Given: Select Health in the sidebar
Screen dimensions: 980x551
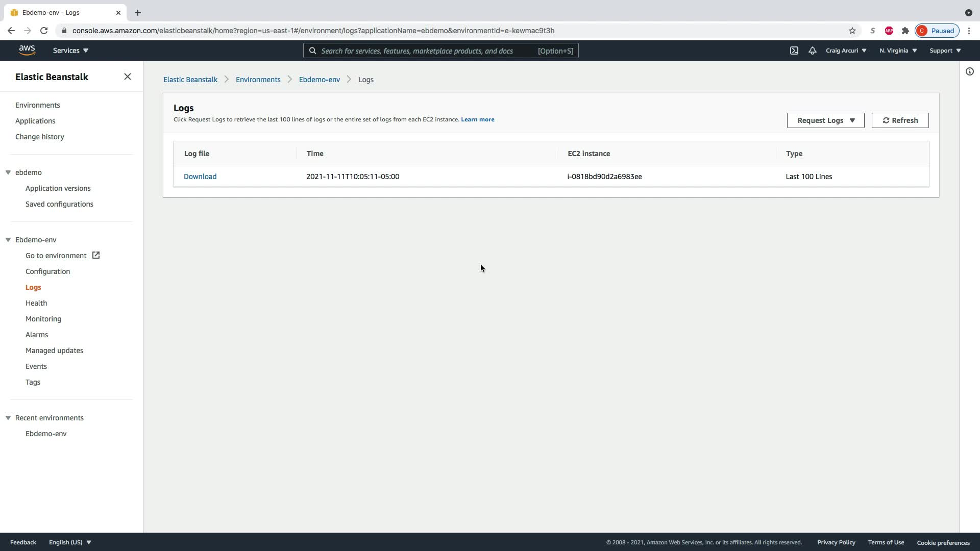Looking at the screenshot, I should (36, 303).
